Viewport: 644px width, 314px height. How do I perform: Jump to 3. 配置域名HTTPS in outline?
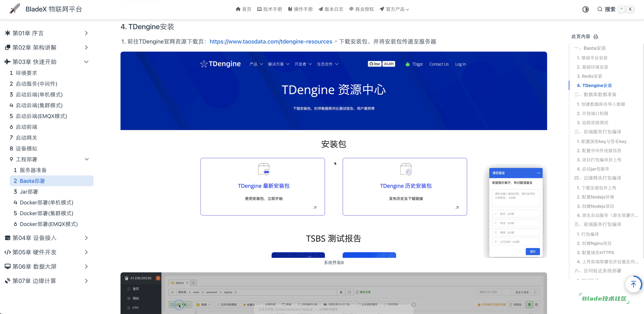pyautogui.click(x=595, y=253)
